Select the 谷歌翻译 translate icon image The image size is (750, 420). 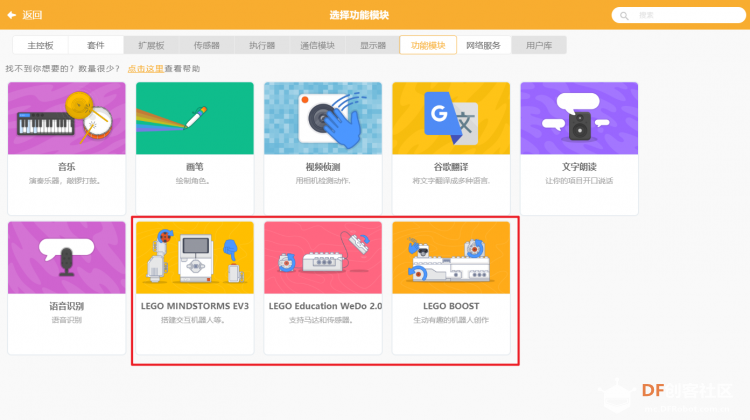pyautogui.click(x=451, y=118)
